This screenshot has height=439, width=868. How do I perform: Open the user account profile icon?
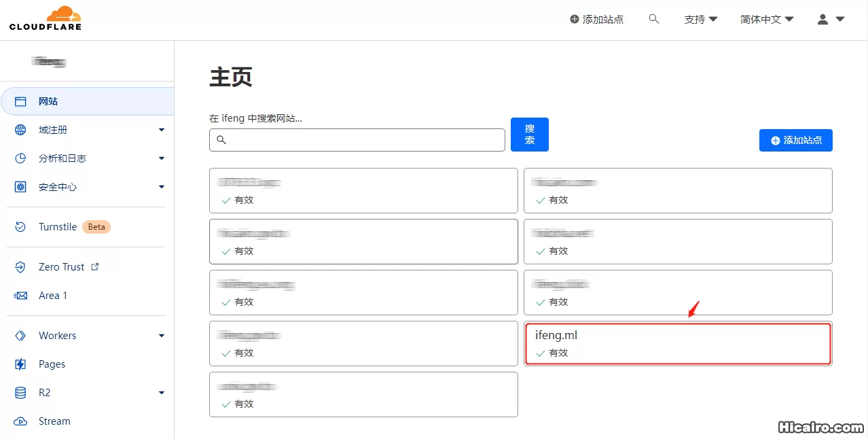[x=822, y=20]
